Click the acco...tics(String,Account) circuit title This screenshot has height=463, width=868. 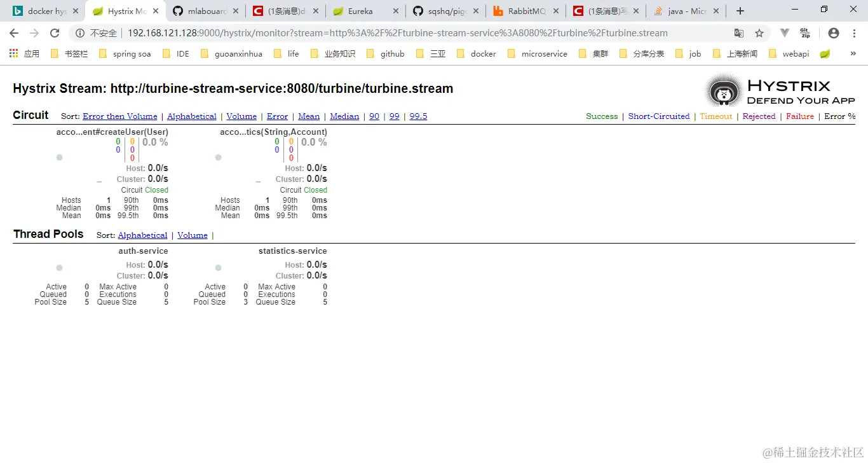[x=273, y=132]
